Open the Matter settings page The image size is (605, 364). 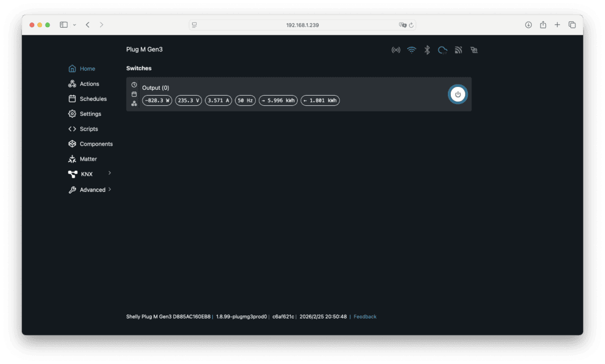pyautogui.click(x=88, y=159)
